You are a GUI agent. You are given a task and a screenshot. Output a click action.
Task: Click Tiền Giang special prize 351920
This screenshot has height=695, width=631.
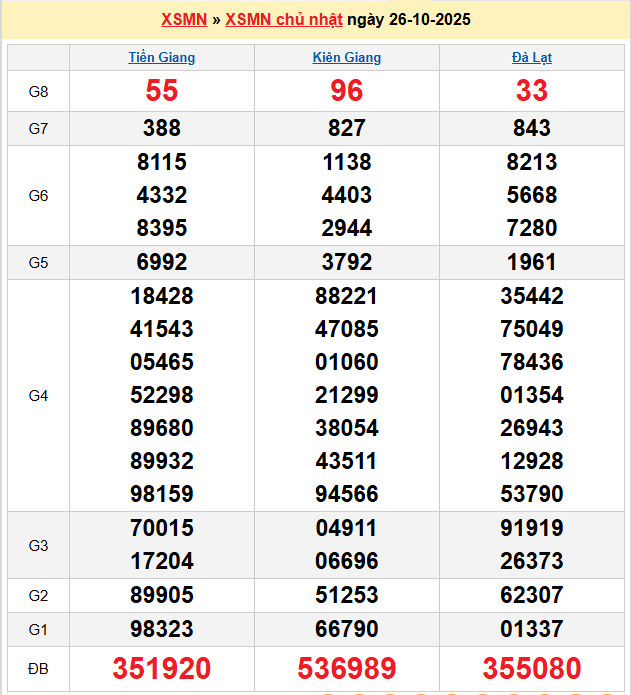[162, 668]
